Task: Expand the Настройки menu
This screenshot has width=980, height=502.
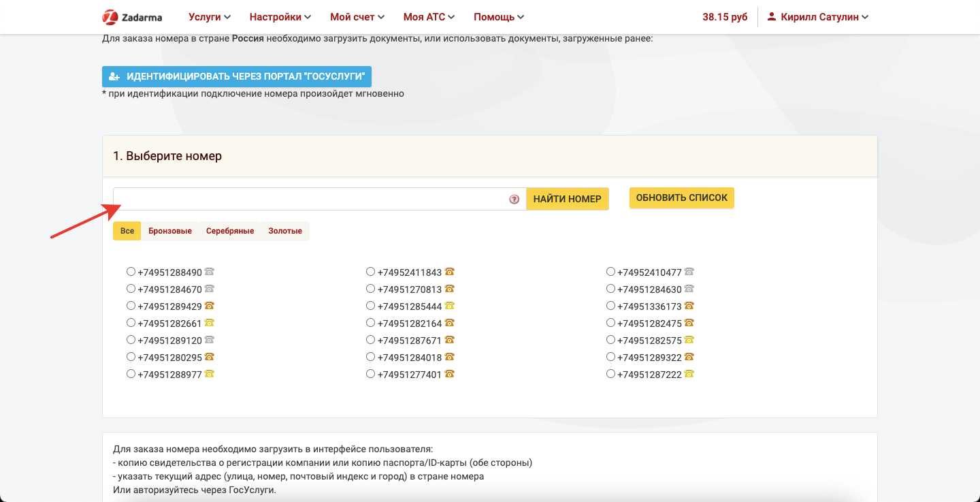Action: (280, 17)
